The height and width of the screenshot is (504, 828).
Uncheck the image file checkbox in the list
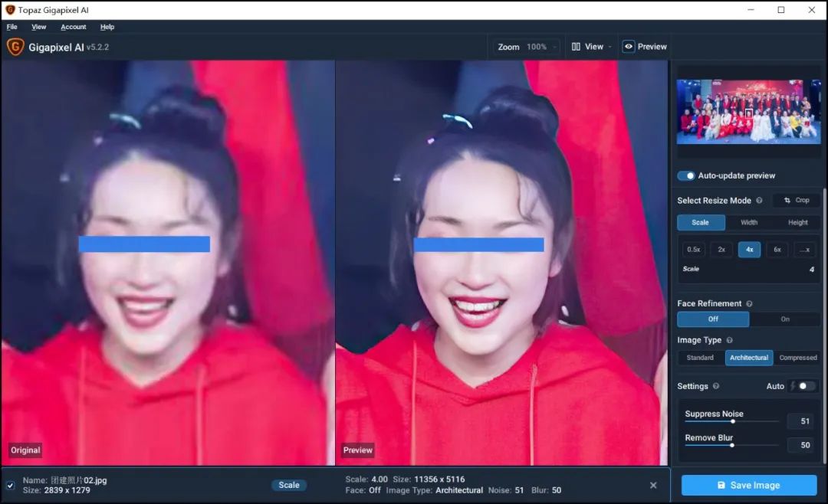(10, 485)
